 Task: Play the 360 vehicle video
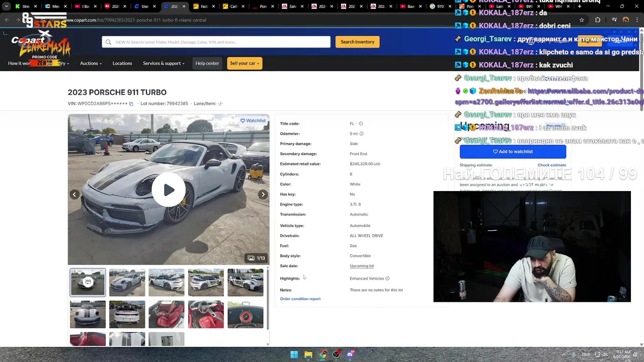169,190
